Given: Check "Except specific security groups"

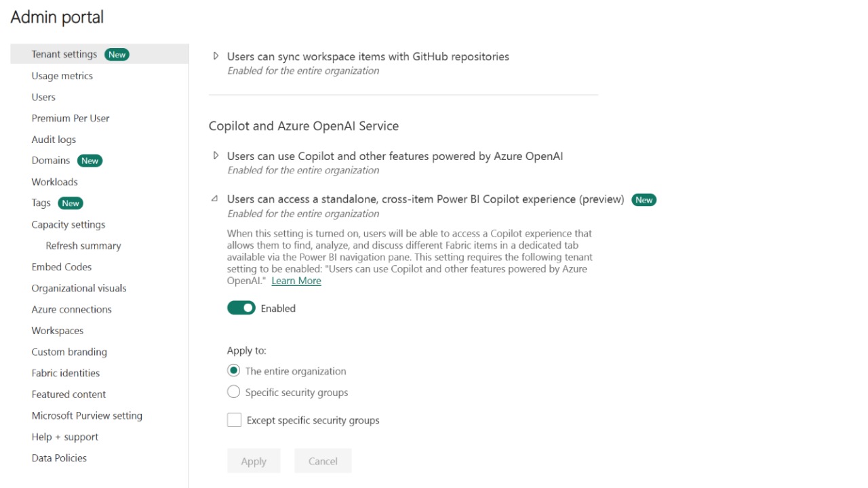Looking at the screenshot, I should [234, 420].
